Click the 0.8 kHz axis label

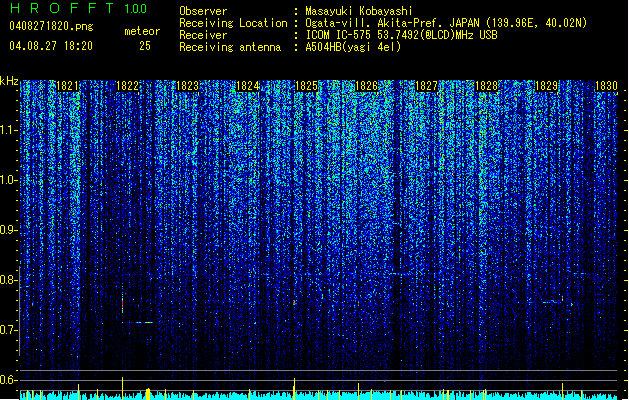tap(9, 280)
